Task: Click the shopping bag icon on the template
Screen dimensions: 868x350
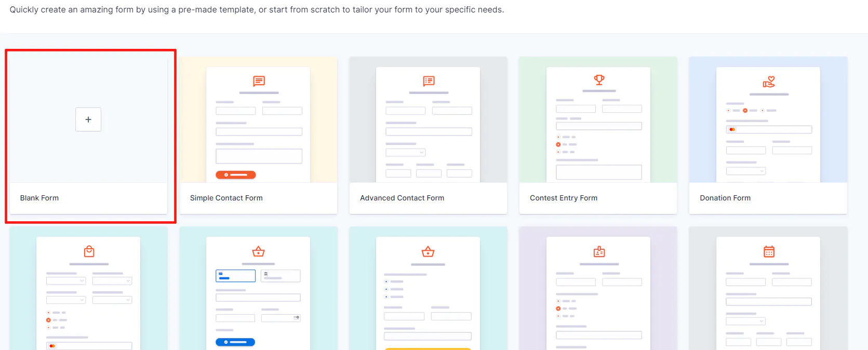Action: (x=89, y=251)
